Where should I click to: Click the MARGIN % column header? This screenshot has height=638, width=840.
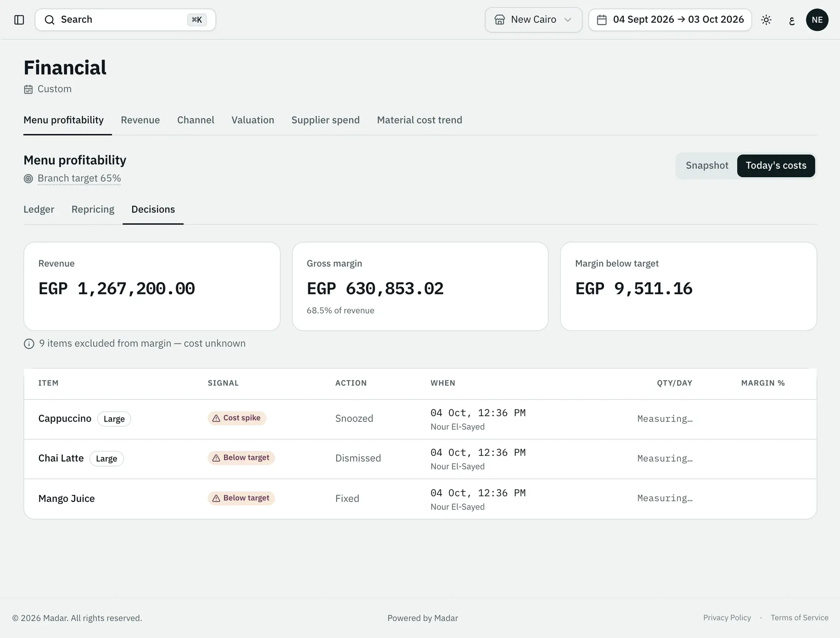point(763,383)
